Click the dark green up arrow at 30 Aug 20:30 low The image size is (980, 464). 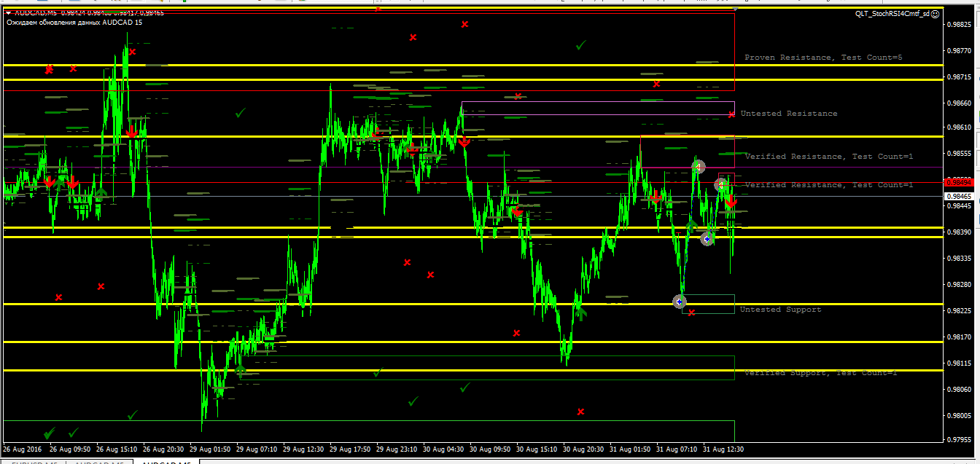pyautogui.click(x=580, y=313)
